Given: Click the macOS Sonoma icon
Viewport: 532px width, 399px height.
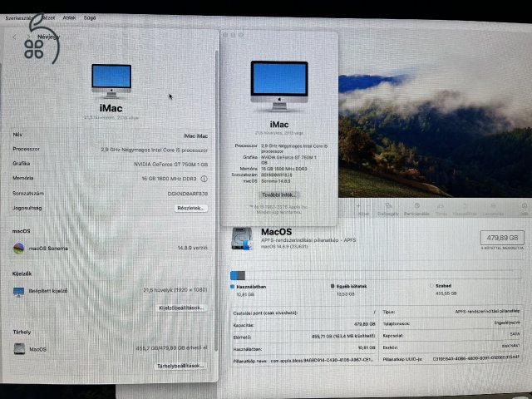Looking at the screenshot, I should click(x=18, y=248).
